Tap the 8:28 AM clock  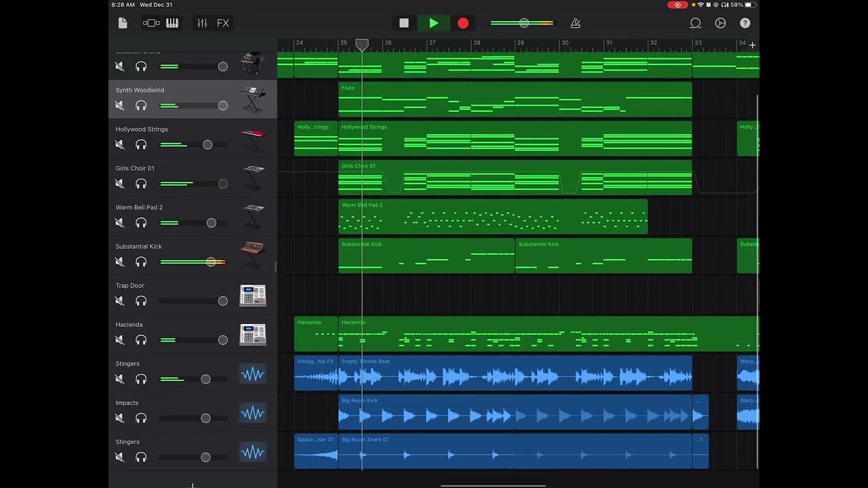[x=123, y=5]
